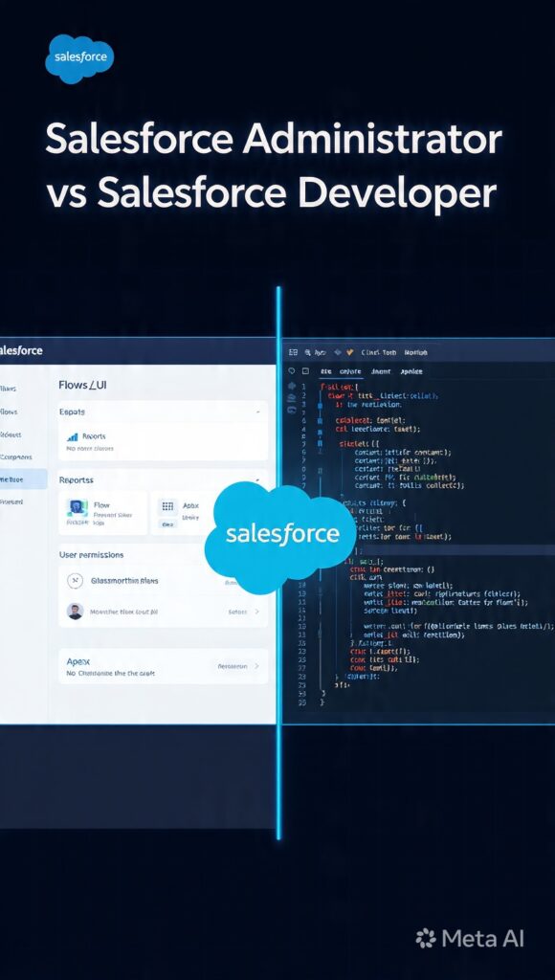The width and height of the screenshot is (555, 980).
Task: Click the small tag below the Apex grid icon
Action: [167, 525]
